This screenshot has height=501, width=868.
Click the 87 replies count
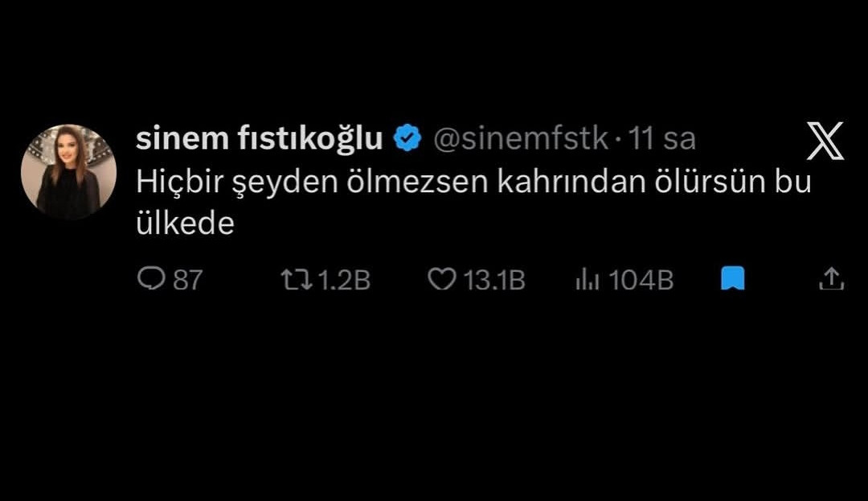tap(188, 280)
